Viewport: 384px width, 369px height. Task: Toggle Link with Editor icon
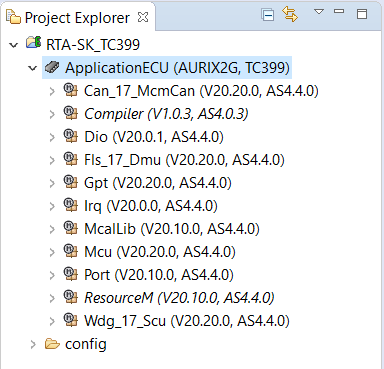click(290, 15)
